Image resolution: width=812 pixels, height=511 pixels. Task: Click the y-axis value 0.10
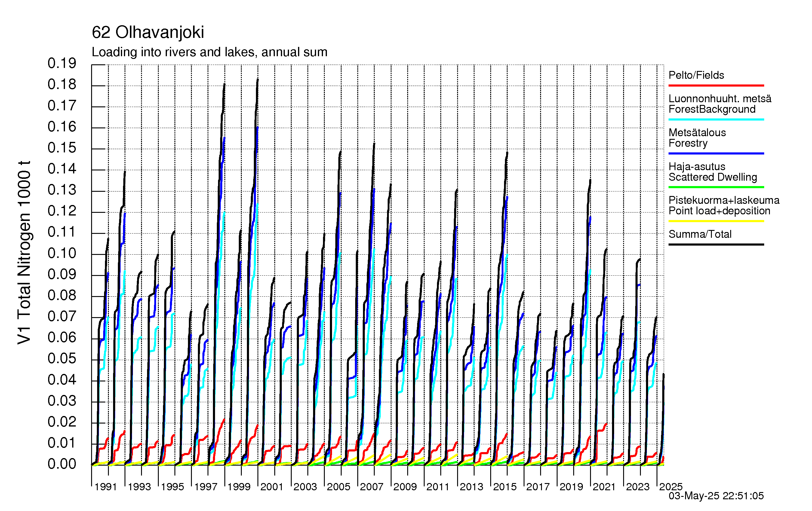(x=62, y=253)
